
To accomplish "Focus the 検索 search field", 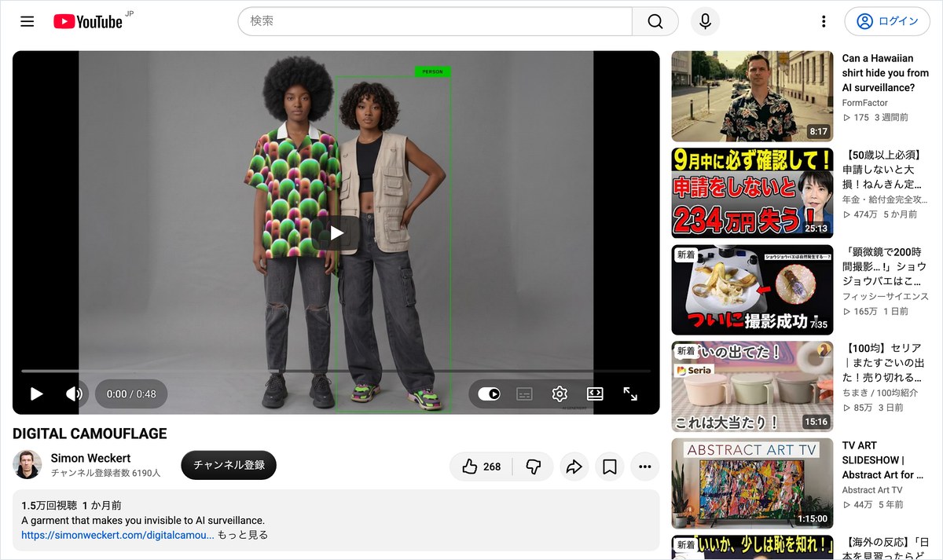I will 435,21.
